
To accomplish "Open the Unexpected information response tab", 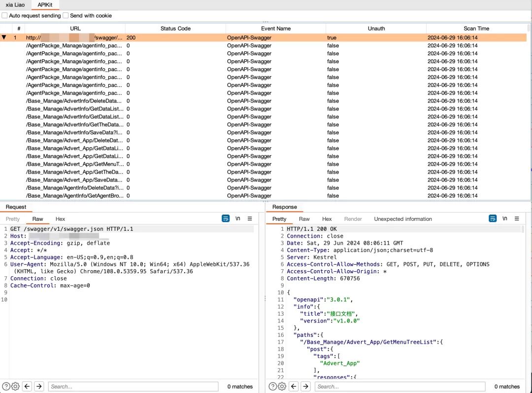I will (x=402, y=219).
